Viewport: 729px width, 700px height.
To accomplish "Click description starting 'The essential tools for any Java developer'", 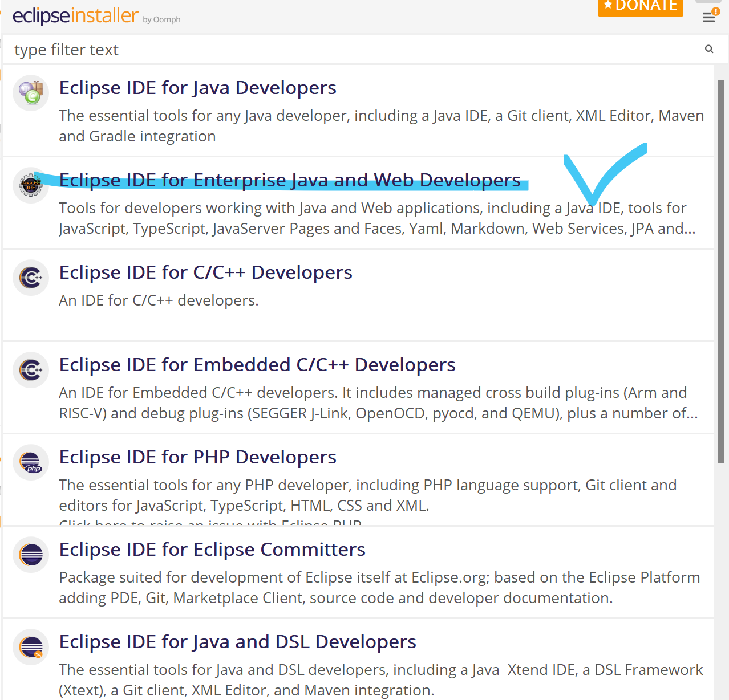I will point(381,126).
